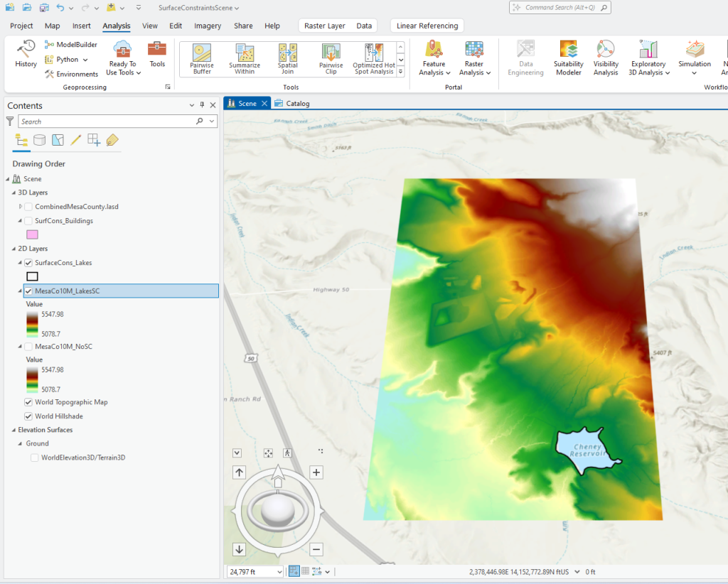Switch to the Catalog view tab
This screenshot has width=728, height=584.
pyautogui.click(x=293, y=103)
